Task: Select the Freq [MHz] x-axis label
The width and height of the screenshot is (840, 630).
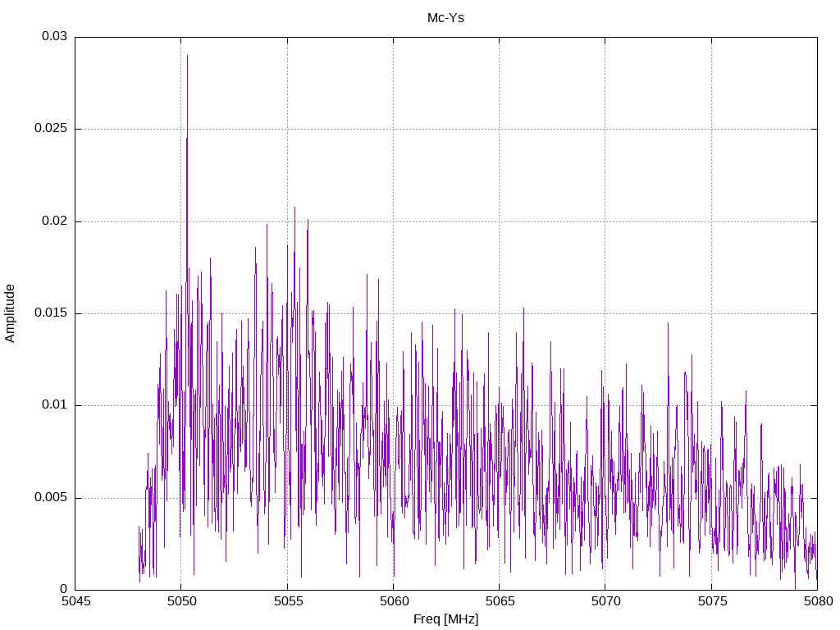Action: point(445,619)
